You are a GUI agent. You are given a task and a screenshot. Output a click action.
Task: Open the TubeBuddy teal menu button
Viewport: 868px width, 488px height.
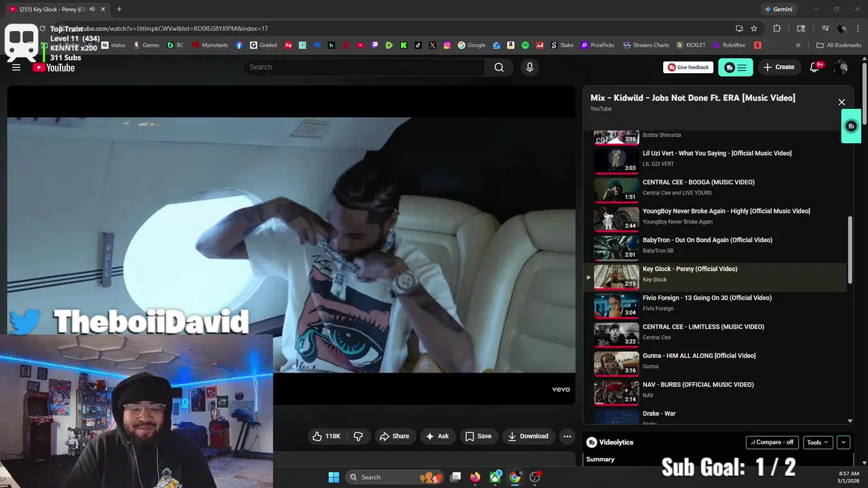pyautogui.click(x=736, y=67)
